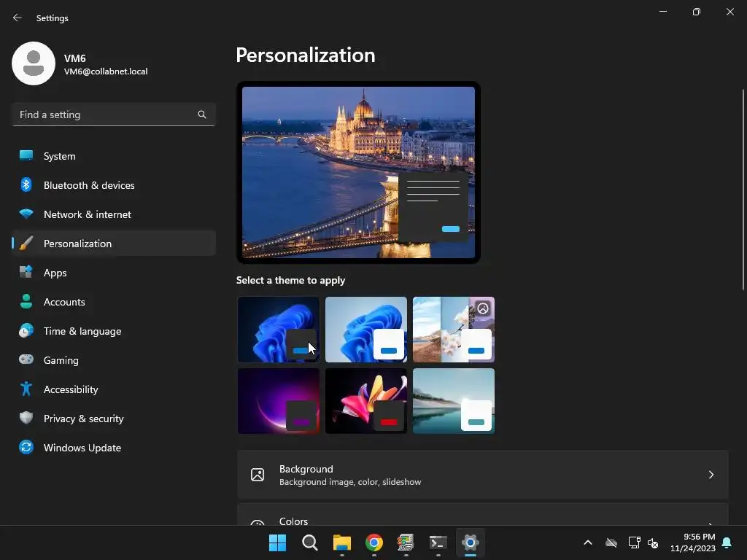Click VM6@collabnet.local account email
The image size is (747, 560).
pyautogui.click(x=106, y=71)
